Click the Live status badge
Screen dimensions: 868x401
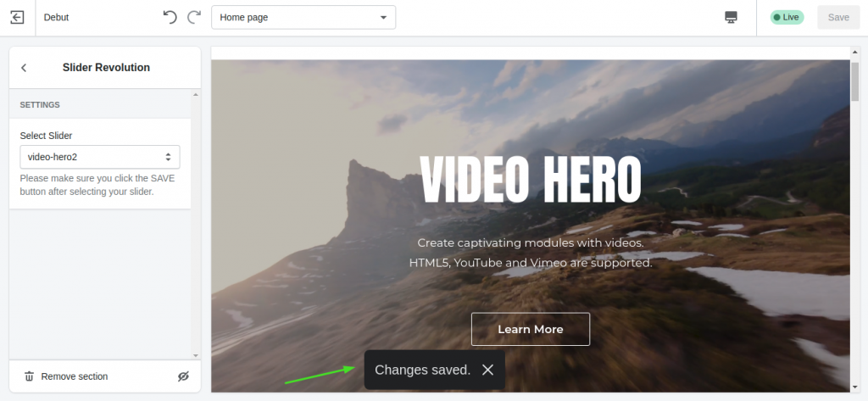click(787, 17)
